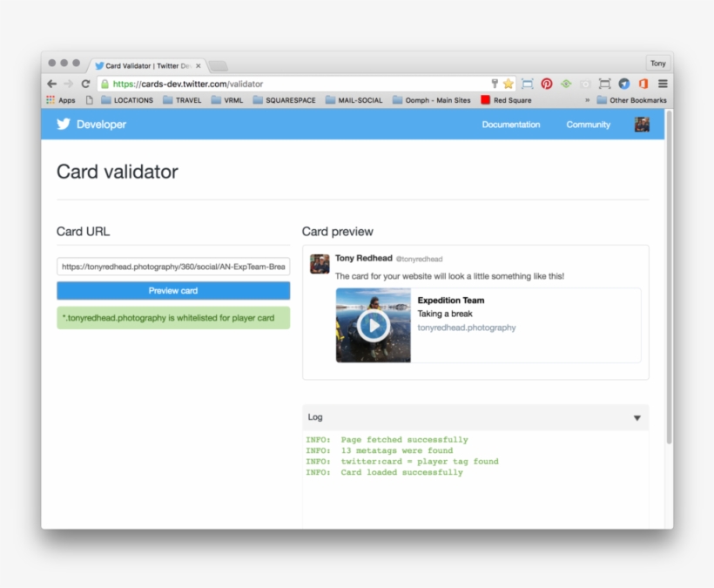Viewport: 714px width, 588px height.
Task: Click the Developer header text
Action: pos(101,125)
